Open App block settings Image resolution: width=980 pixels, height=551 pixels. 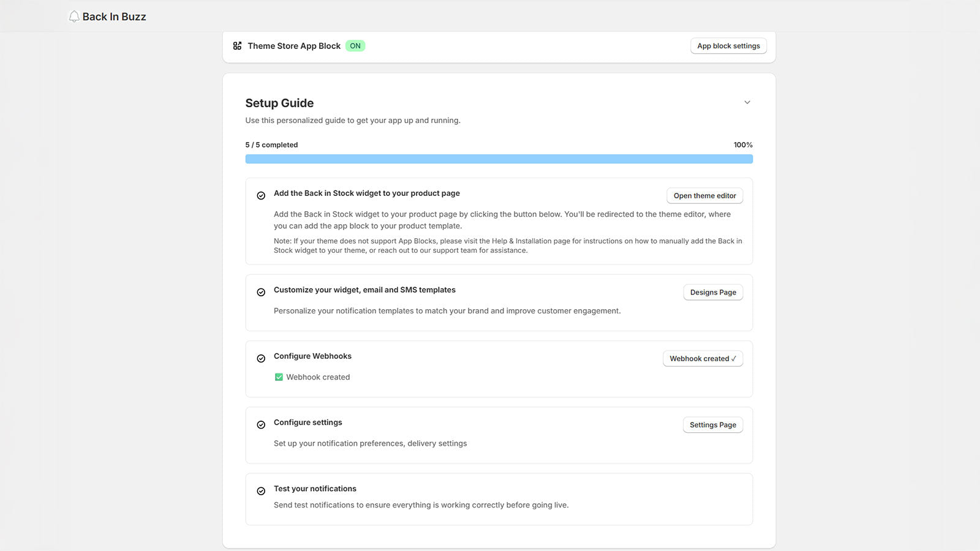point(728,46)
